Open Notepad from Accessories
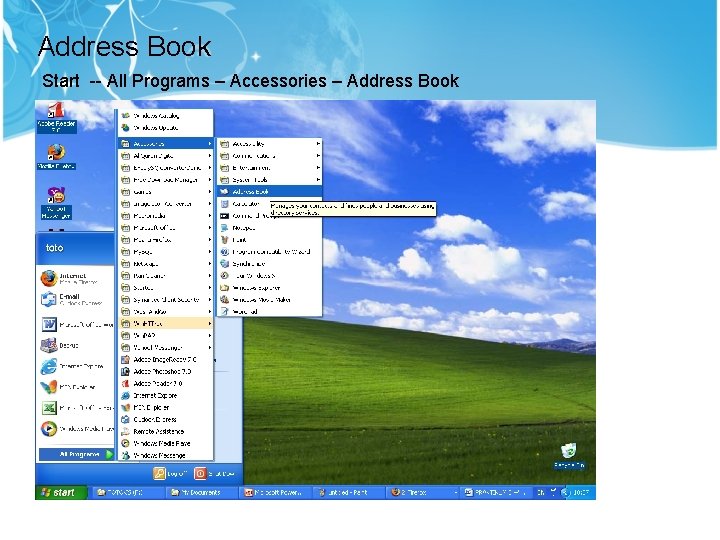 [x=270, y=228]
